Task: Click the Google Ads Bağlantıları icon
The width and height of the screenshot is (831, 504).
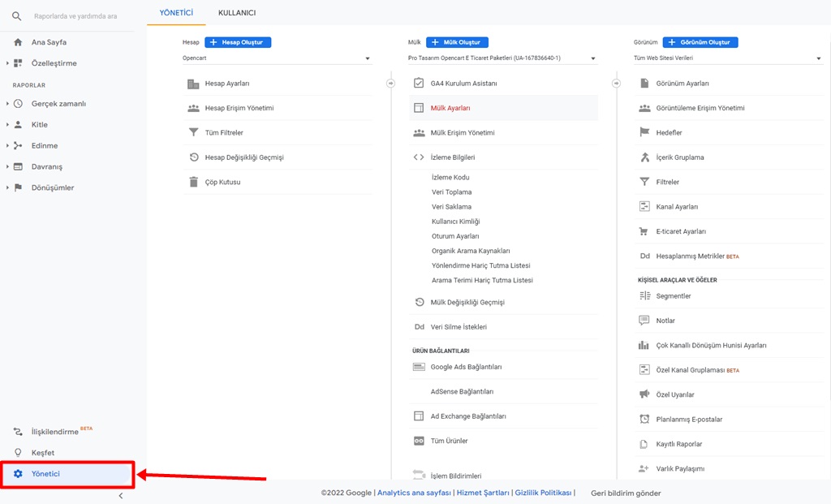Action: [x=419, y=367]
